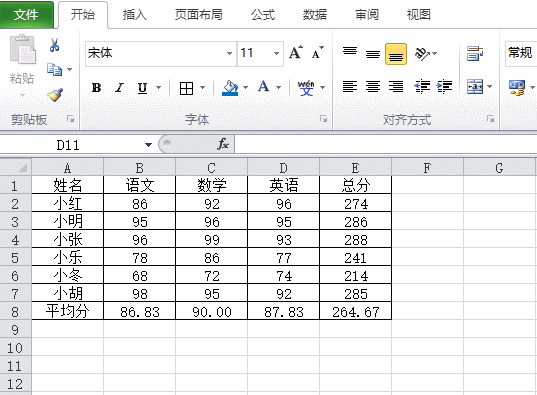
Task: Expand font color dropdown arrow
Action: 279,88
